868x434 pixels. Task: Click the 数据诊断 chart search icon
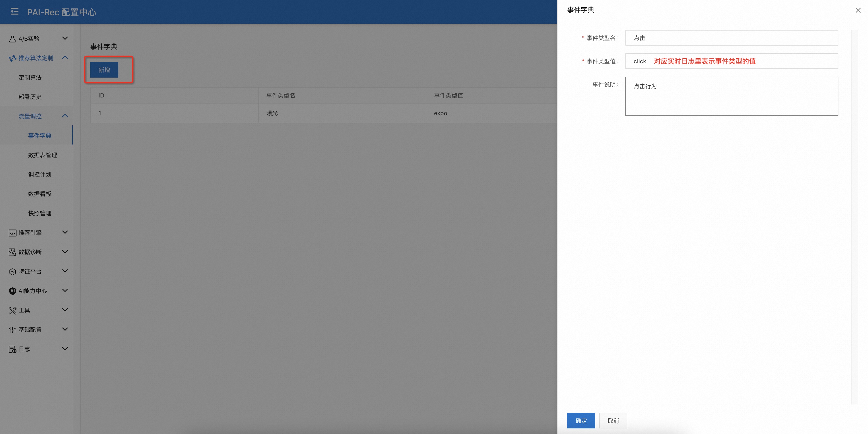tap(12, 252)
